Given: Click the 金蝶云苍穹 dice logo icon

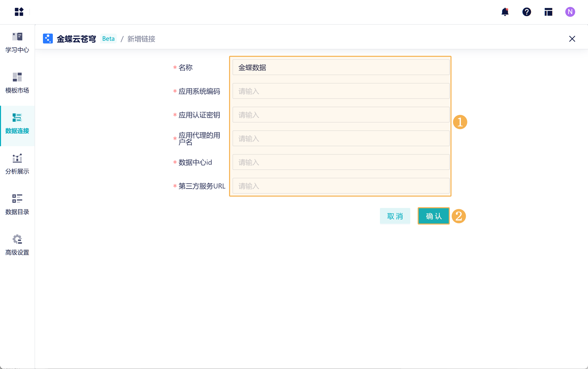Looking at the screenshot, I should pyautogui.click(x=48, y=39).
